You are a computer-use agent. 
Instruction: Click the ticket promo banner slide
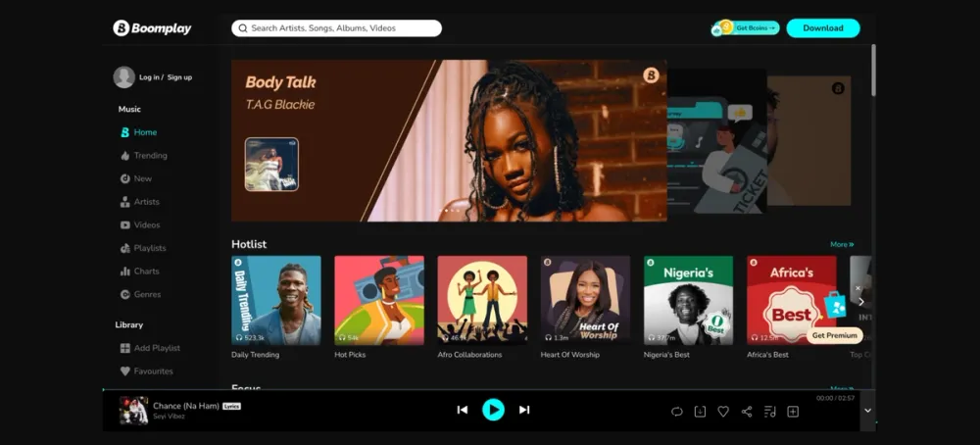716,140
